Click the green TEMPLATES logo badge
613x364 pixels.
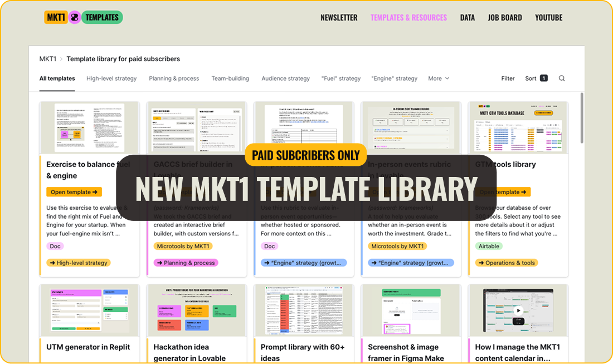[102, 17]
